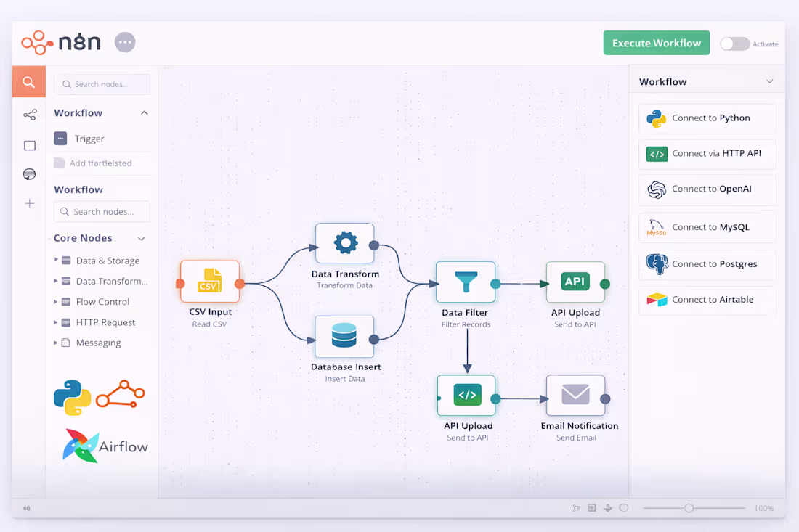Enable the Activate workflow toggle
This screenshot has height=532, width=799.
coord(734,44)
